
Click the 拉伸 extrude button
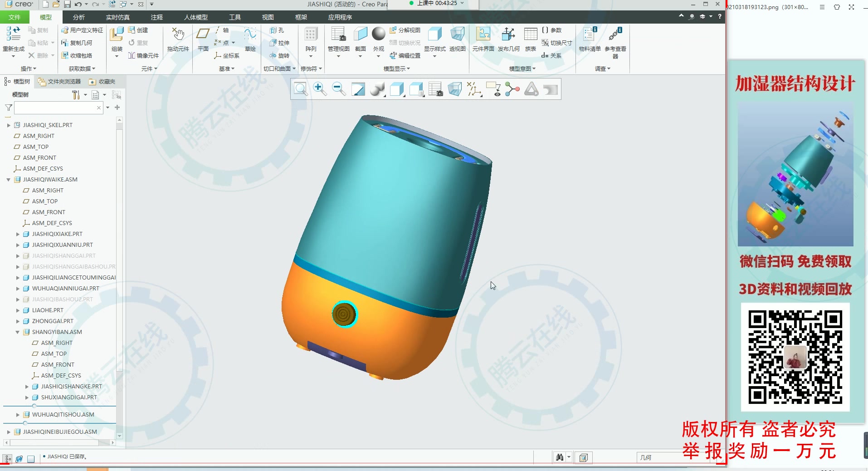tap(279, 43)
